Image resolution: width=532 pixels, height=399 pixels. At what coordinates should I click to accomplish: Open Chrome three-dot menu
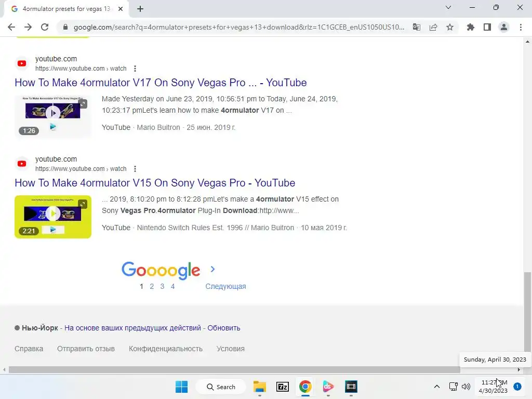521,27
